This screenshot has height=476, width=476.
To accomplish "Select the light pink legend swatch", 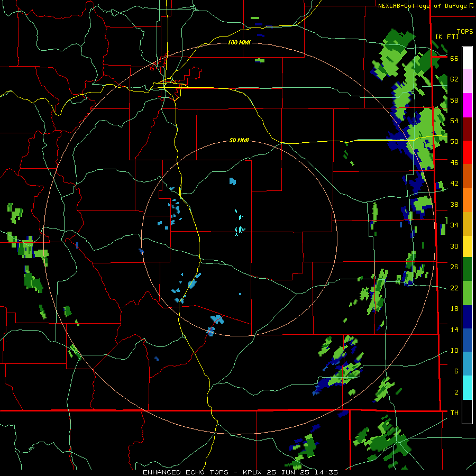I will tap(467, 81).
